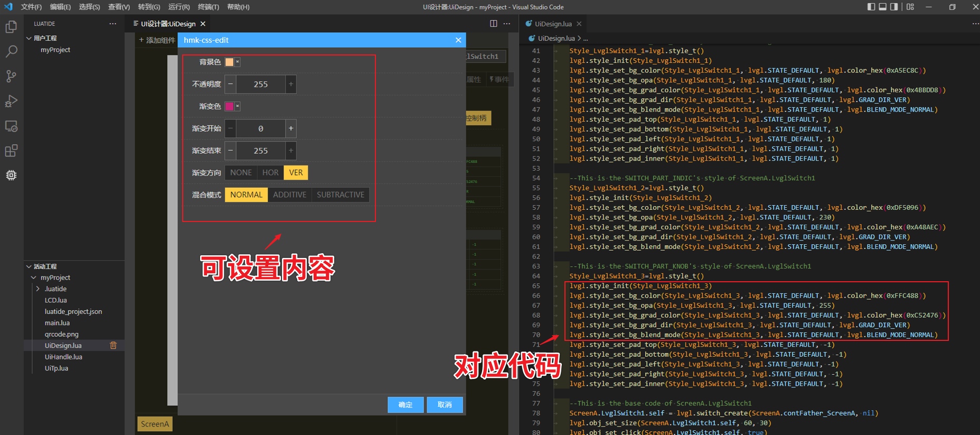The height and width of the screenshot is (435, 980).
Task: Open the 终端(T) menu
Action: (208, 7)
